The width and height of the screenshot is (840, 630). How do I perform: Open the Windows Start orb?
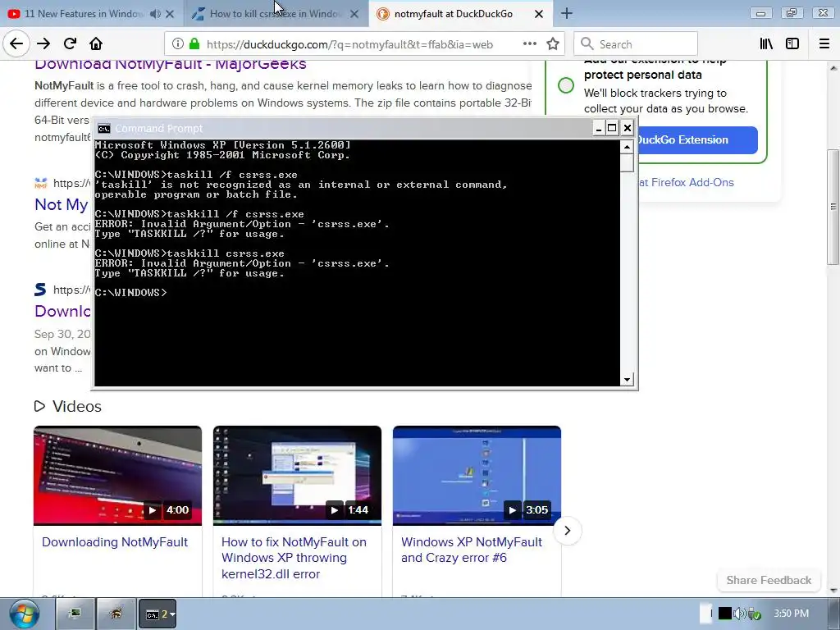click(x=24, y=614)
